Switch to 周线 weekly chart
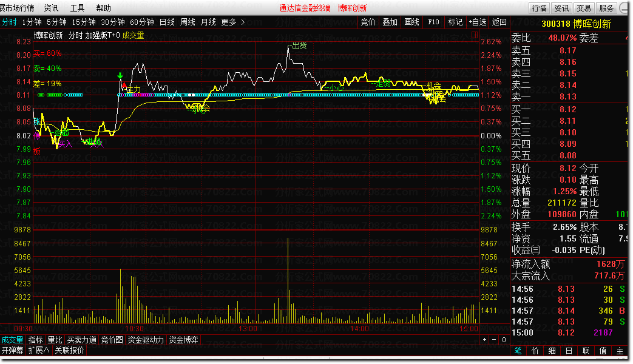 coord(188,22)
